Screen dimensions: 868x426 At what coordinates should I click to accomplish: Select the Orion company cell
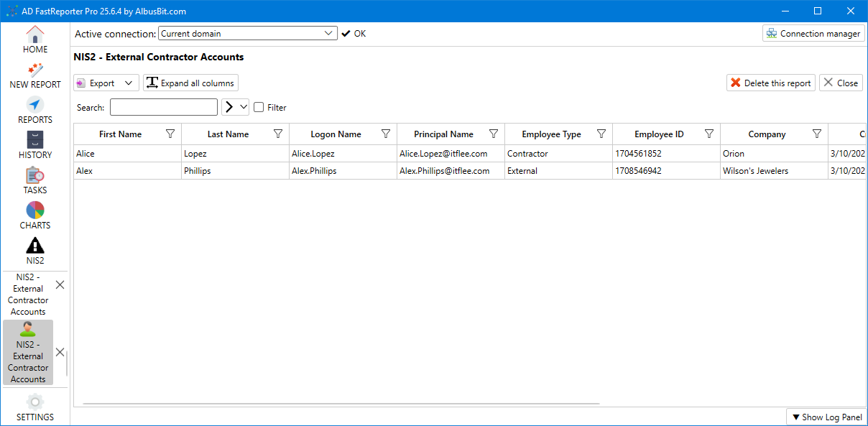coord(774,154)
